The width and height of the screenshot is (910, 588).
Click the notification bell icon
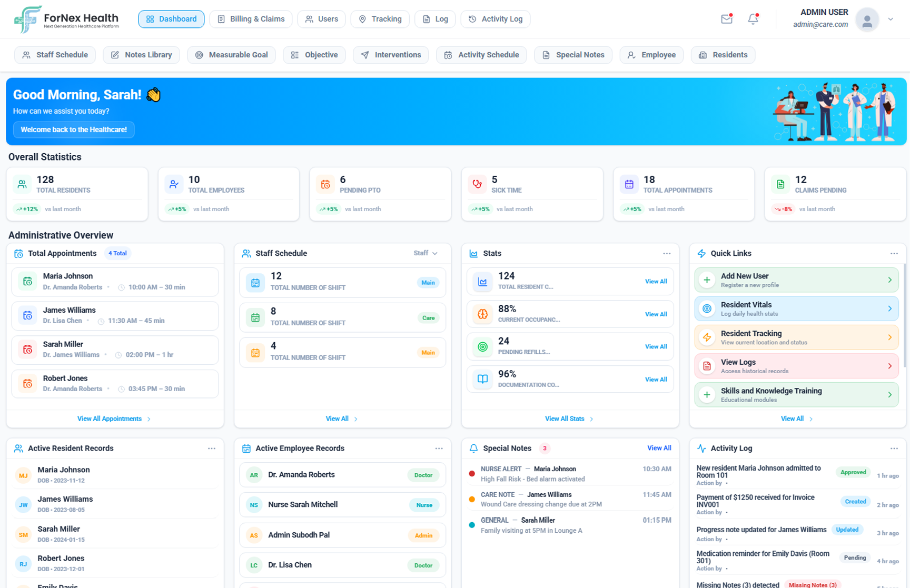point(753,19)
